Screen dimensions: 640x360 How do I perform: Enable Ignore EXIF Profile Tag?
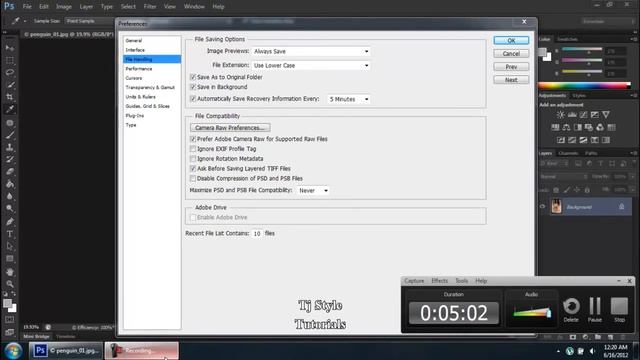point(193,149)
